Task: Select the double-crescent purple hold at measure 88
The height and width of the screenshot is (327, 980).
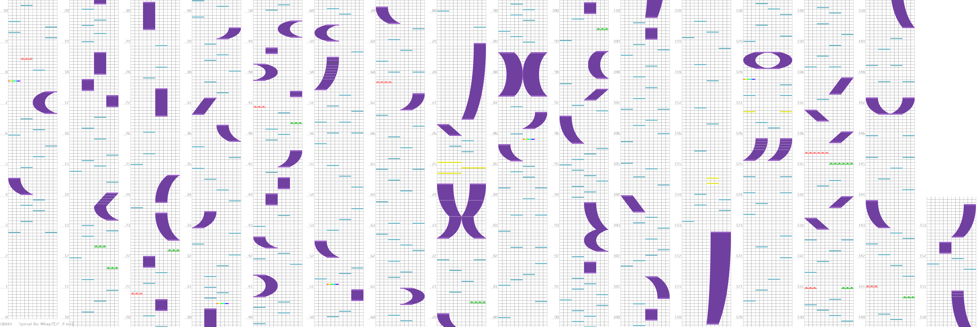Action: (523, 74)
